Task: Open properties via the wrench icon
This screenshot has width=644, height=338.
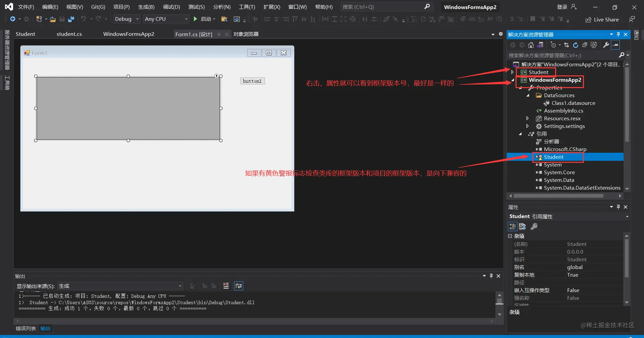Action: tap(606, 45)
